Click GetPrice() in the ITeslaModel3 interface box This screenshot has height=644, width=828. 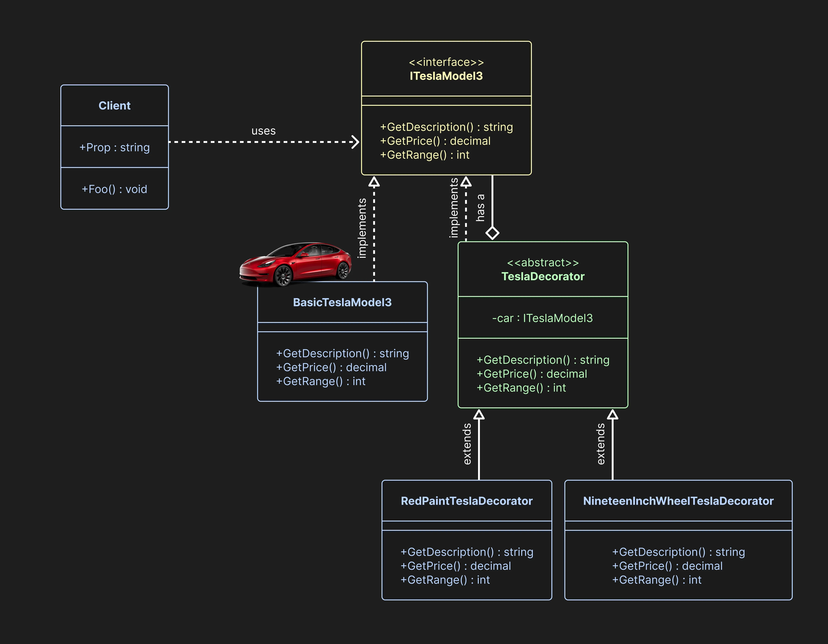tap(435, 141)
